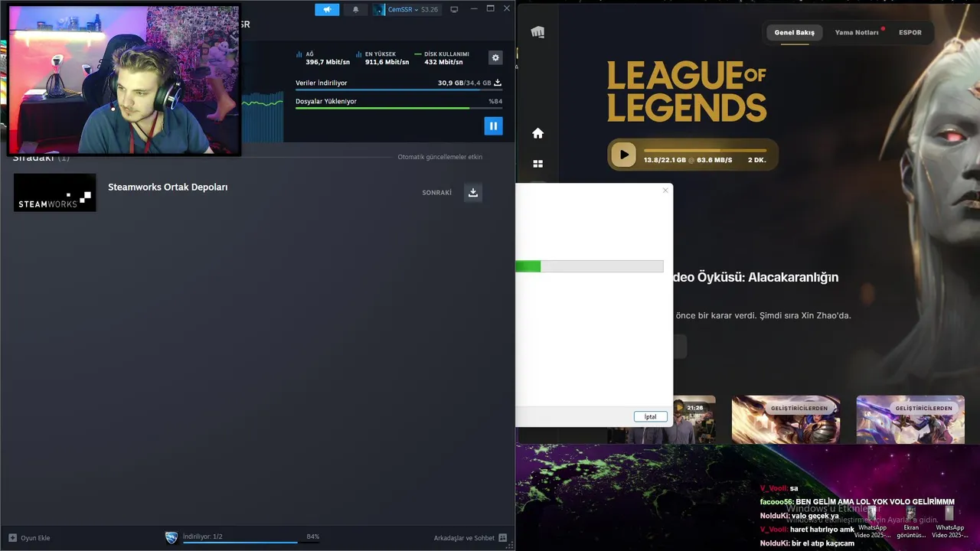Close the installer dialog with the X

coord(665,191)
